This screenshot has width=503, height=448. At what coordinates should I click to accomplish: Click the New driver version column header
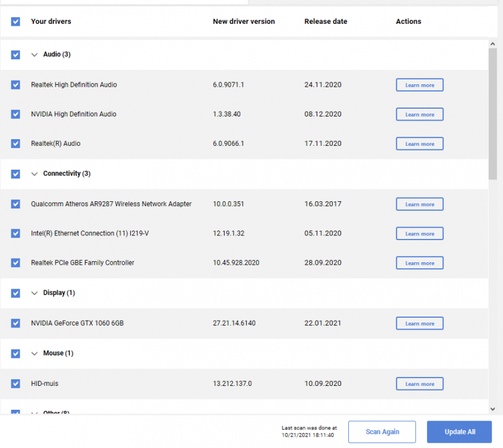tap(244, 22)
